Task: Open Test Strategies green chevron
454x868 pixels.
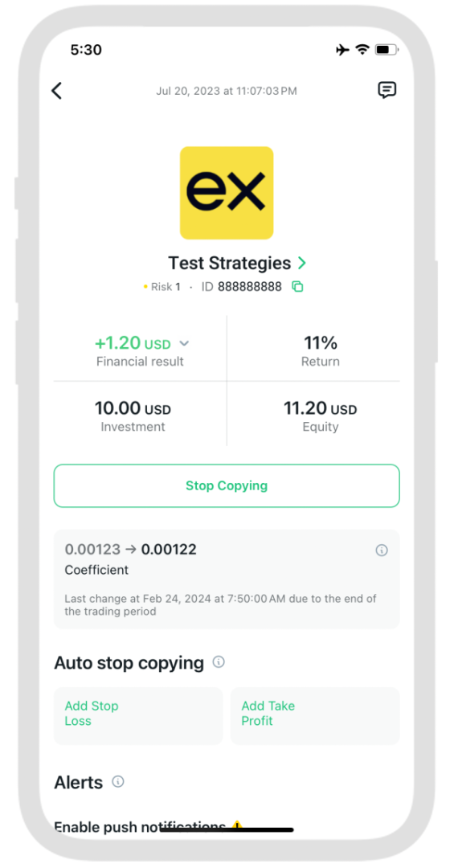Action: pyautogui.click(x=302, y=263)
